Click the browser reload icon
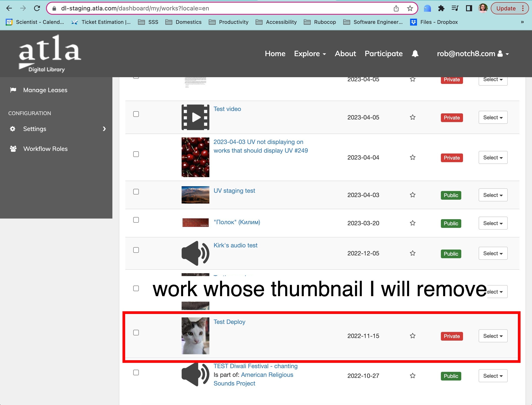This screenshot has height=405, width=532. tap(37, 8)
